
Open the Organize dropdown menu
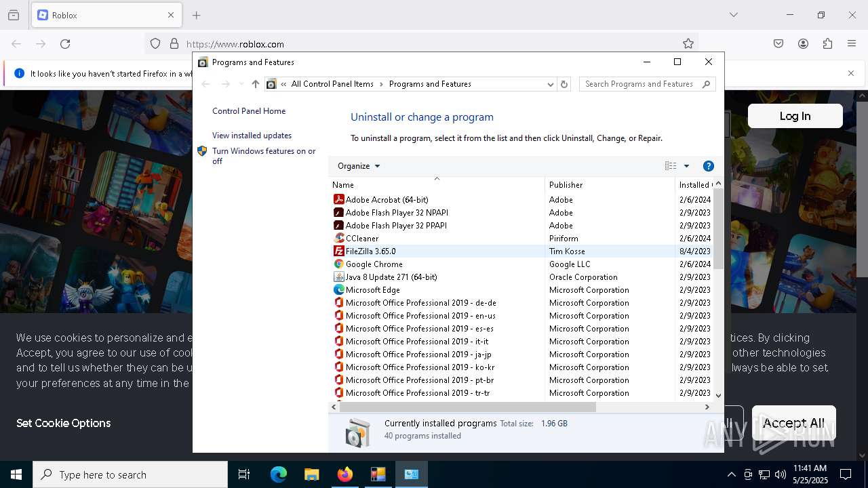[x=359, y=166]
